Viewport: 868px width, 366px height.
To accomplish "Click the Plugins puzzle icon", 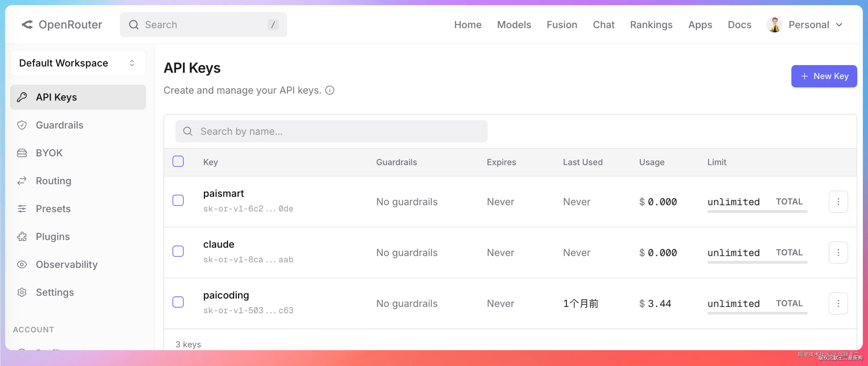I will point(22,237).
